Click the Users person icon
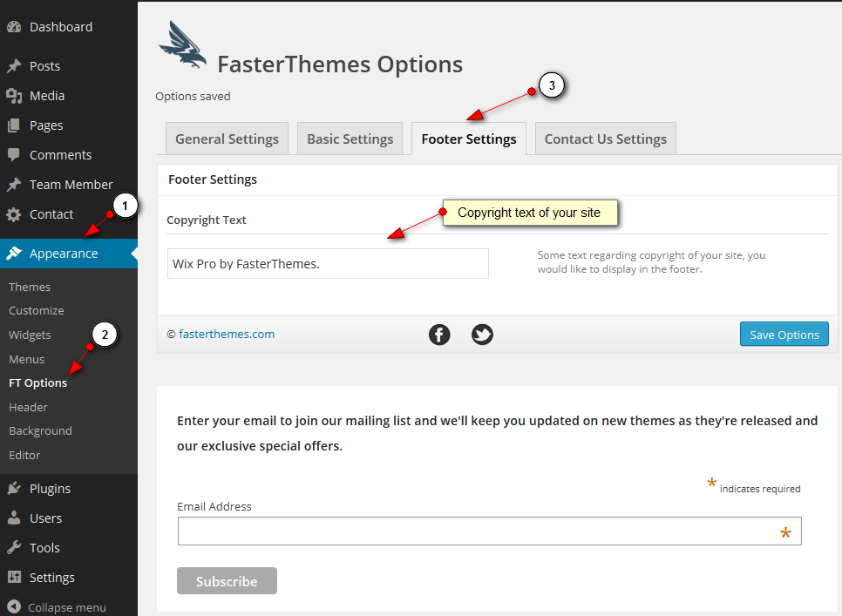 click(14, 518)
